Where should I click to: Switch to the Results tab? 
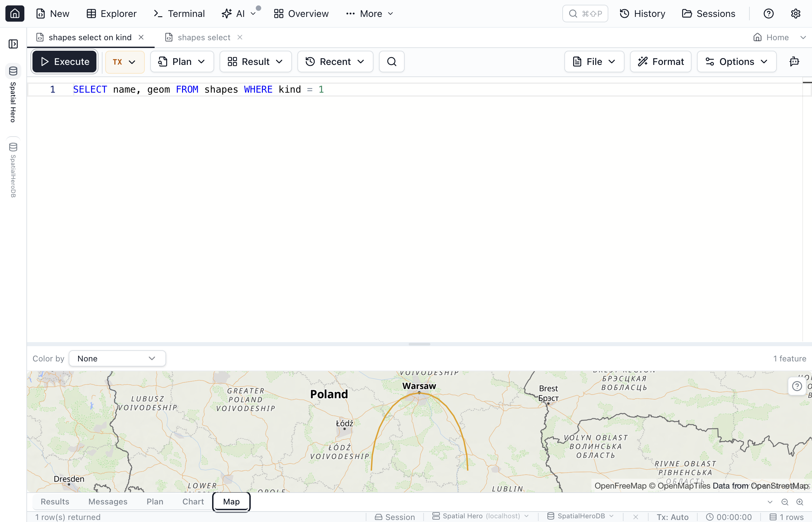coord(54,502)
